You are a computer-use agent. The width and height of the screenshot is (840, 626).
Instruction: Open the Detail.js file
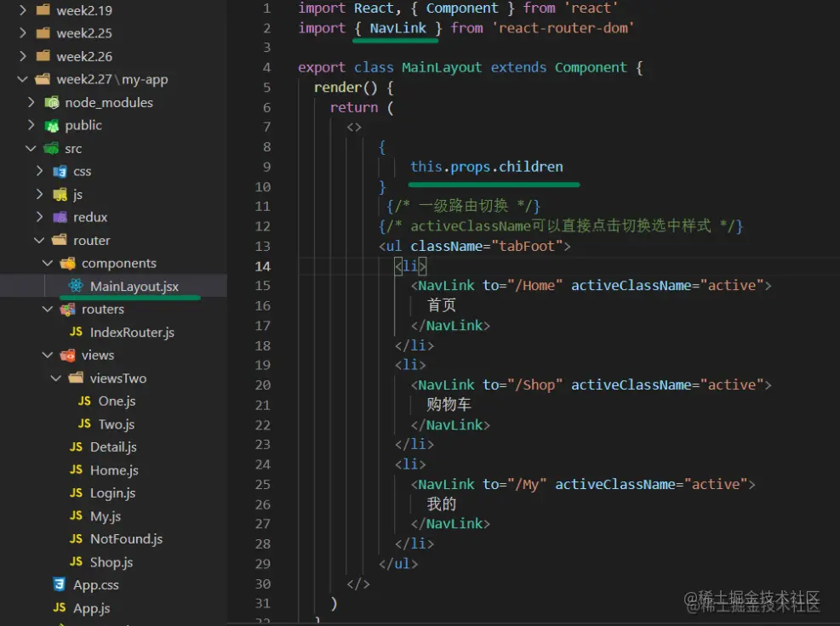tap(113, 447)
